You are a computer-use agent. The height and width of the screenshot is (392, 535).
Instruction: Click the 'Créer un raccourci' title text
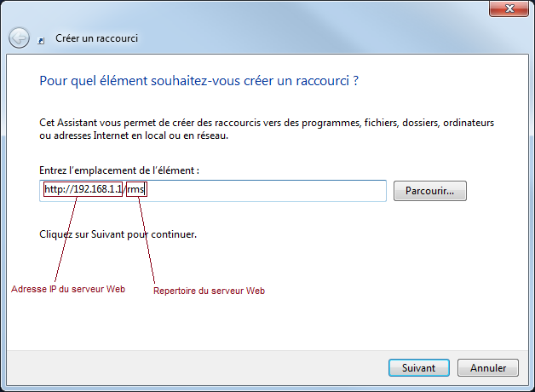(96, 38)
